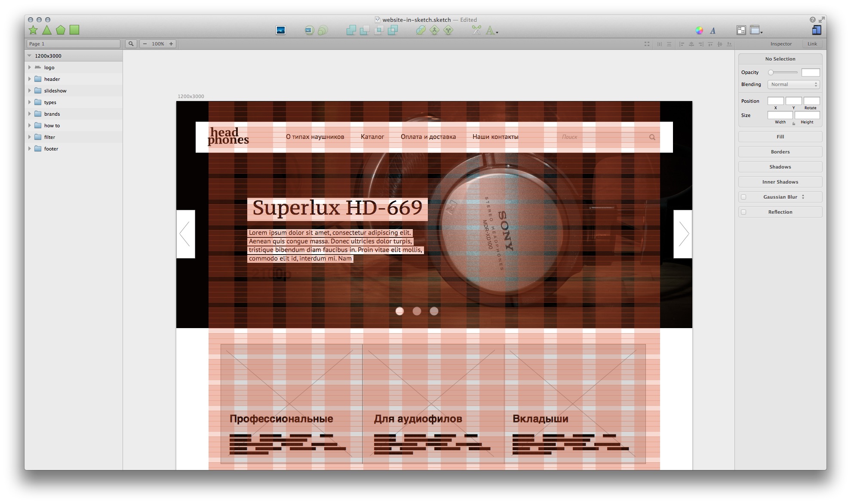
Task: Select the pentagon polygon tool
Action: [x=61, y=30]
